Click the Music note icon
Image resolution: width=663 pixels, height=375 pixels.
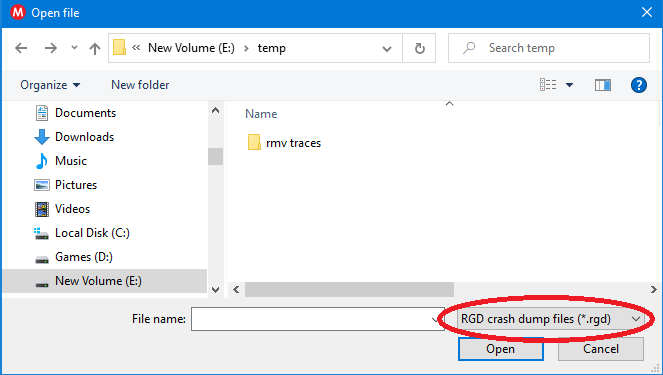coord(42,161)
